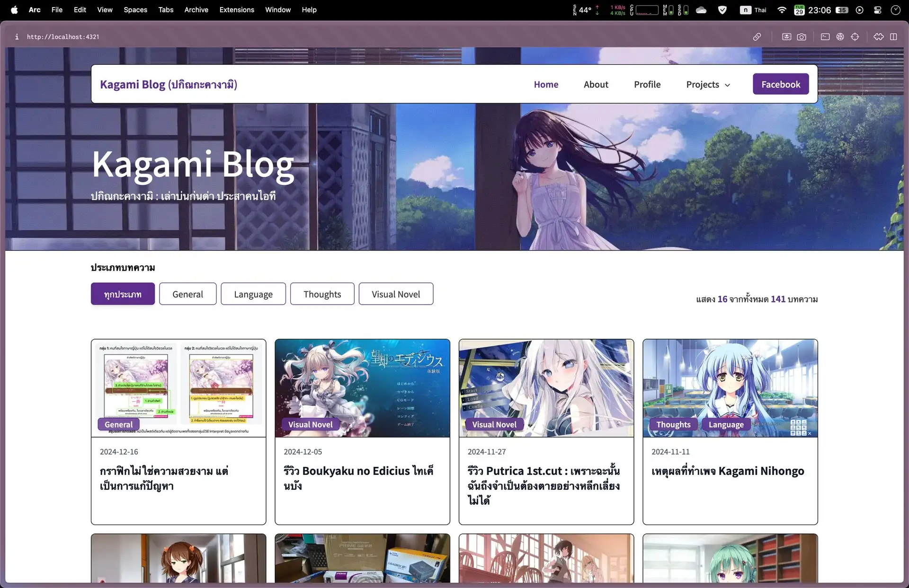Select the crosshair element inspector icon
The height and width of the screenshot is (588, 909).
tap(855, 37)
